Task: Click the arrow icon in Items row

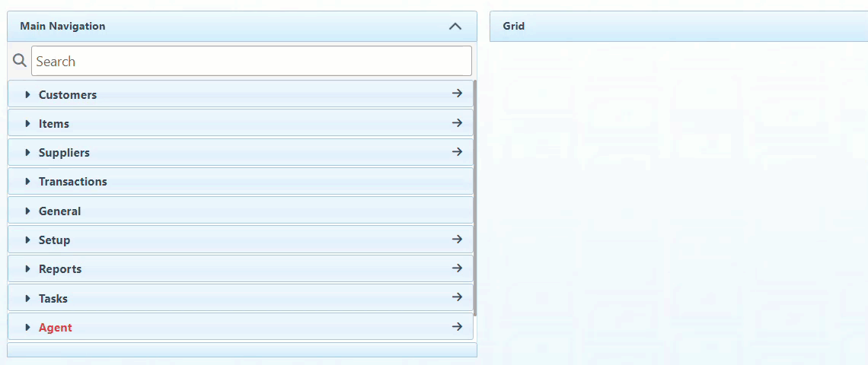Action: tap(457, 122)
